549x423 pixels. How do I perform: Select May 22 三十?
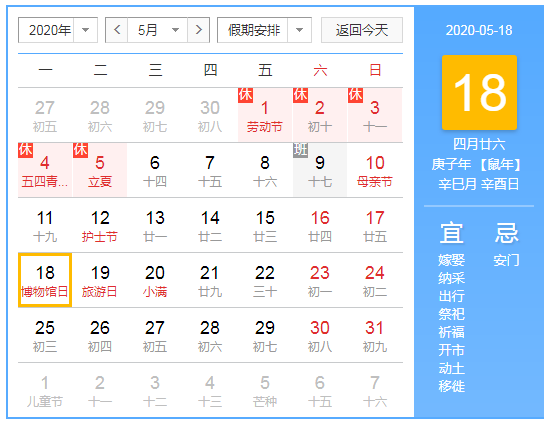[x=265, y=280]
